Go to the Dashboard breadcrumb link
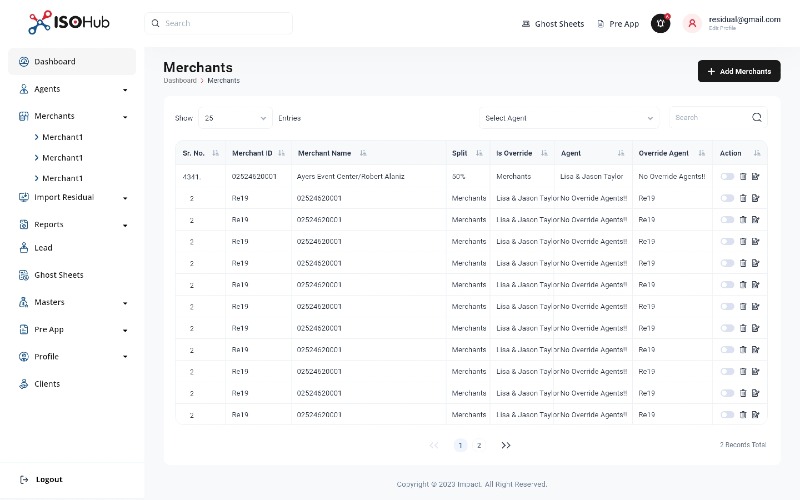800x500 pixels. pos(180,81)
